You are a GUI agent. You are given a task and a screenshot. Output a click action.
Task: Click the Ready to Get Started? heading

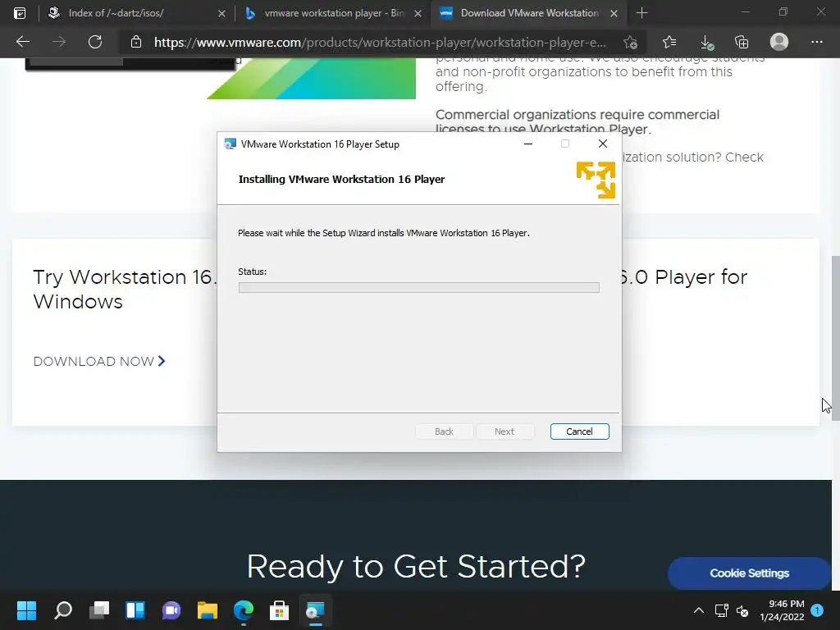pyautogui.click(x=416, y=566)
